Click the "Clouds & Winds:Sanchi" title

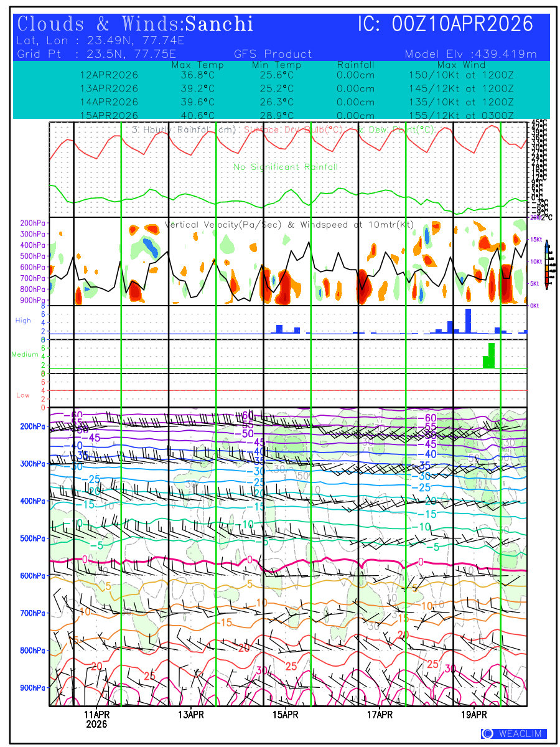(x=136, y=24)
